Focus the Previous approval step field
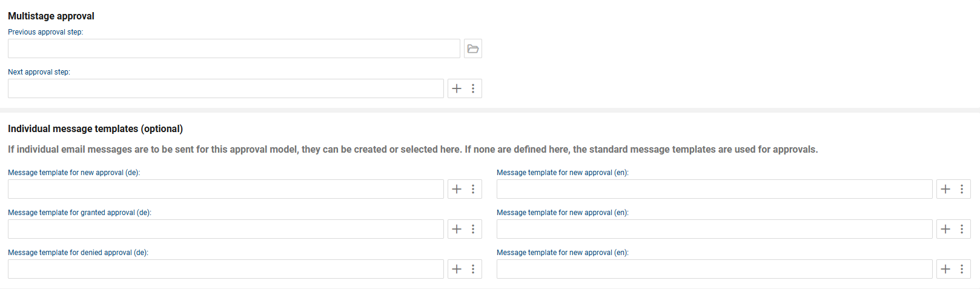 (234, 48)
